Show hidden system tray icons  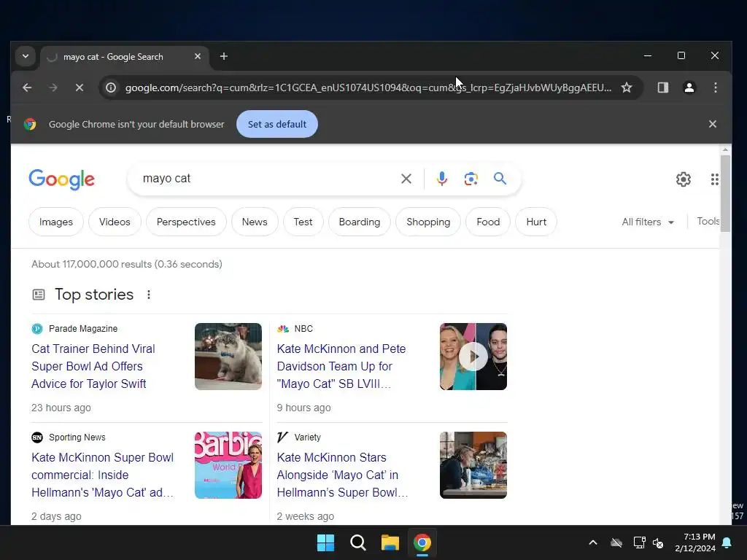[592, 542]
